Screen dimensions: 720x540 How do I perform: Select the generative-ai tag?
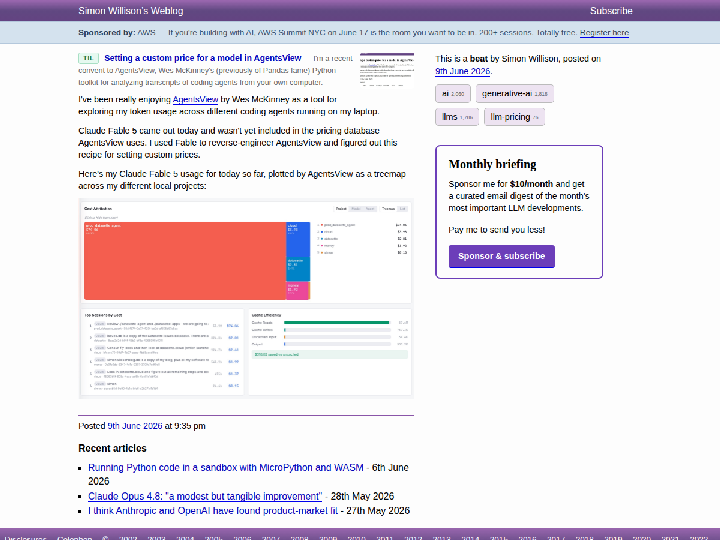[515, 93]
